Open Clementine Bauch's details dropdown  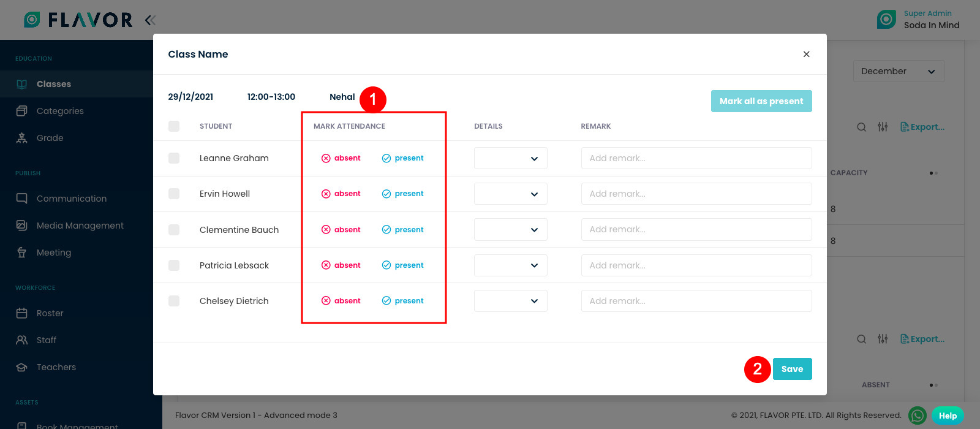coord(511,230)
